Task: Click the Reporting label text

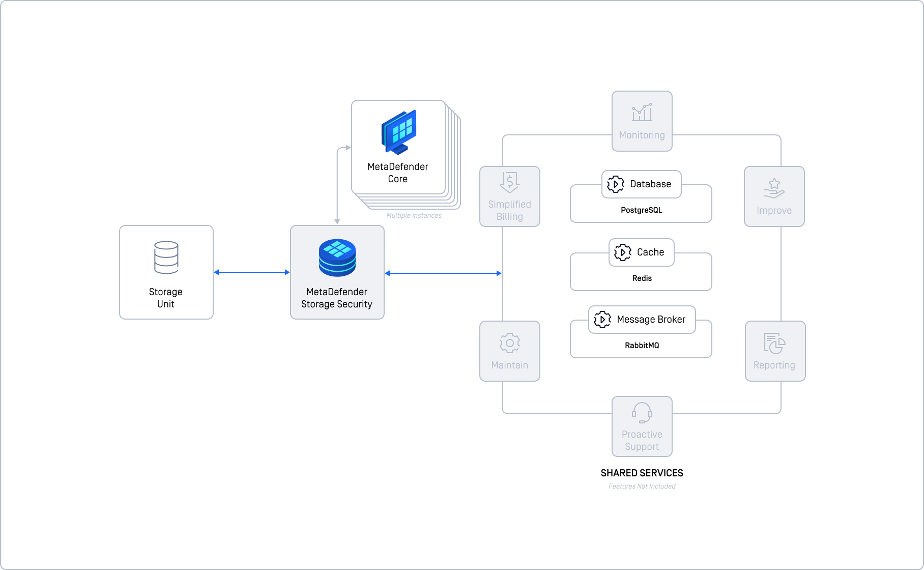Action: pos(774,365)
